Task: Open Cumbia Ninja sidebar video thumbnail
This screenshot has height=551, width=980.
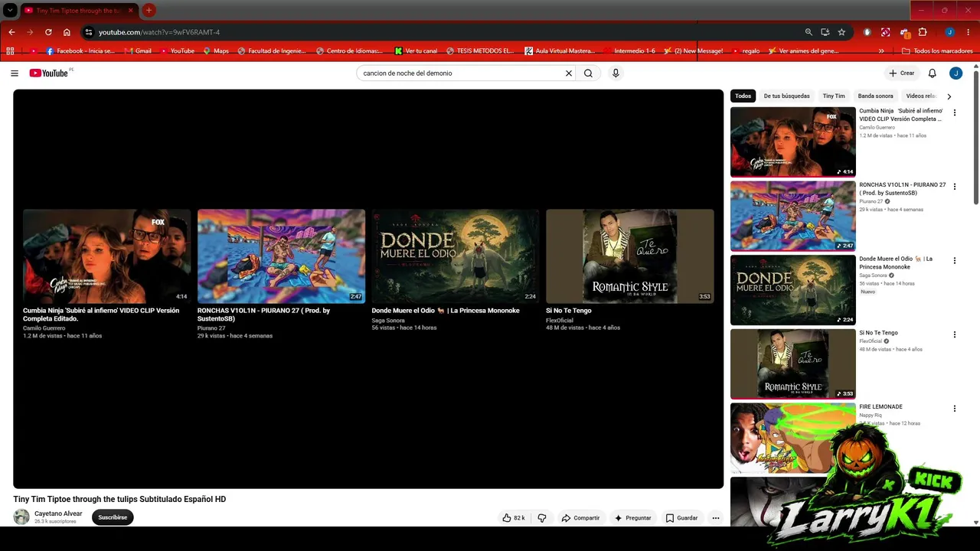Action: (x=792, y=142)
